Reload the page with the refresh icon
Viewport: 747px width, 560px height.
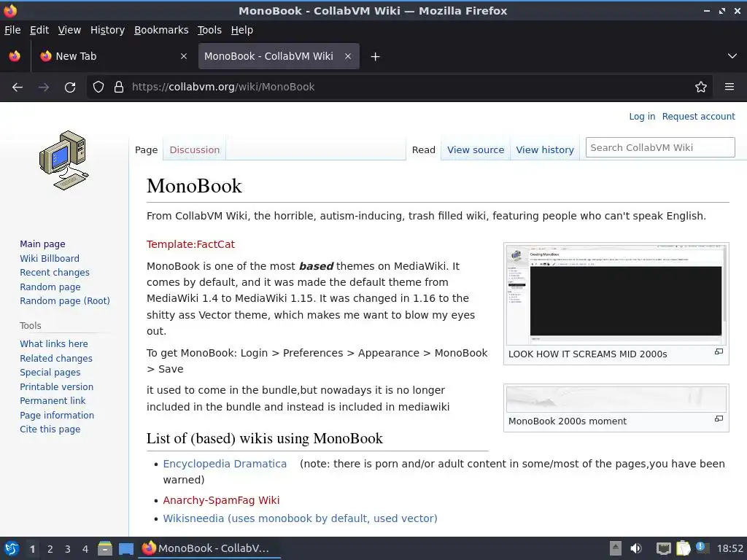click(x=70, y=87)
